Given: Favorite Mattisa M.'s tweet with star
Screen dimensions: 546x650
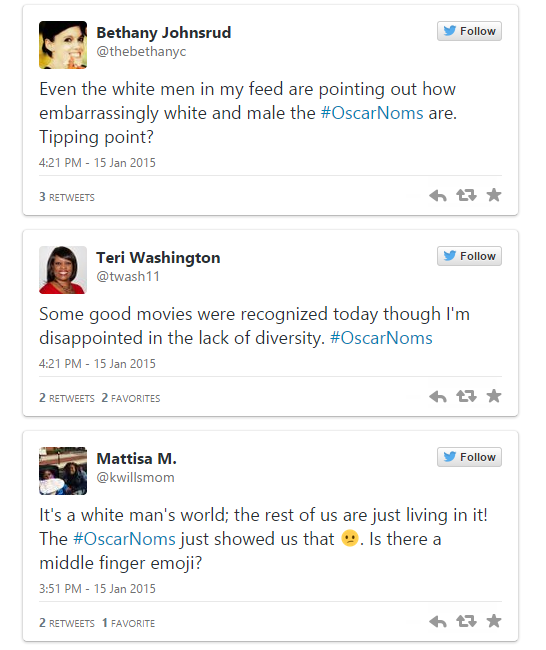Looking at the screenshot, I should (x=494, y=621).
